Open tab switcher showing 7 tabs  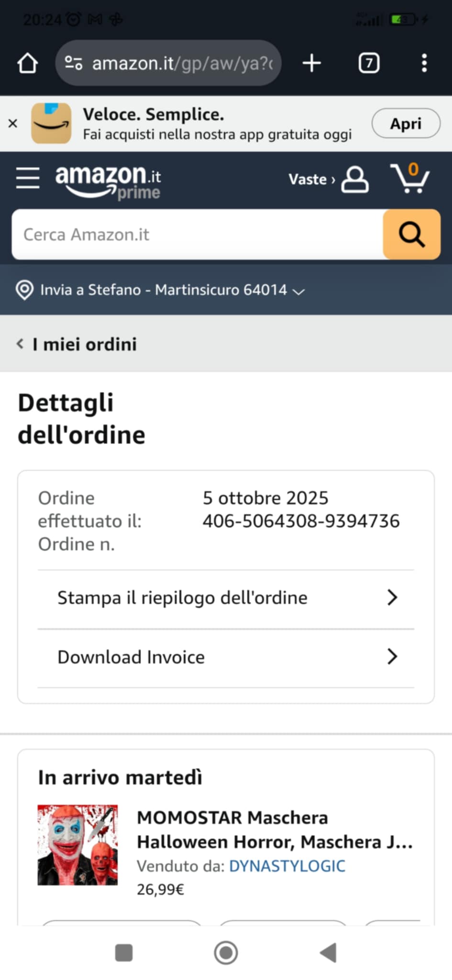tap(369, 63)
